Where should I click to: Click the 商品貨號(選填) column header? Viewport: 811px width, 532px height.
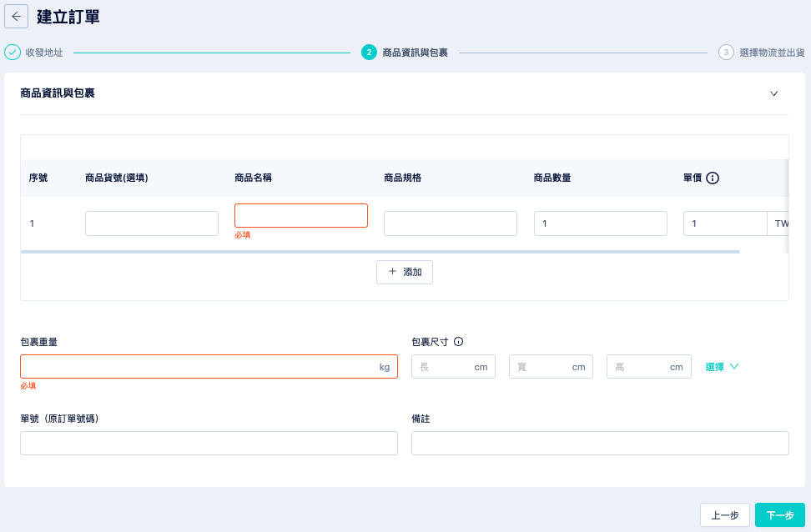116,178
